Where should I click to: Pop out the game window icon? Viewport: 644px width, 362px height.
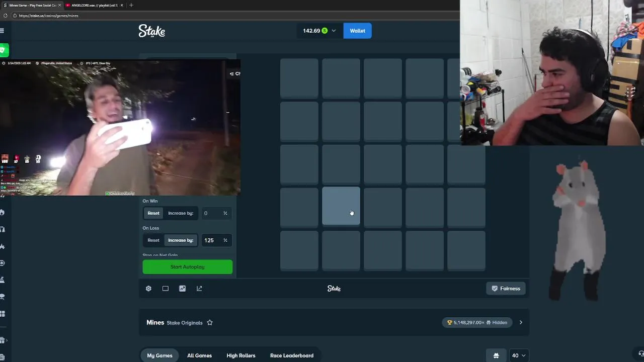click(199, 289)
